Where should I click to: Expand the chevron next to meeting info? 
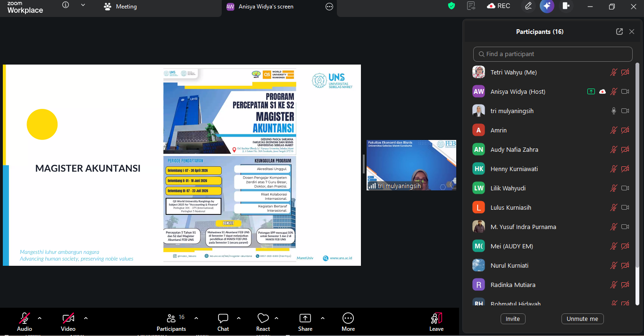click(83, 5)
